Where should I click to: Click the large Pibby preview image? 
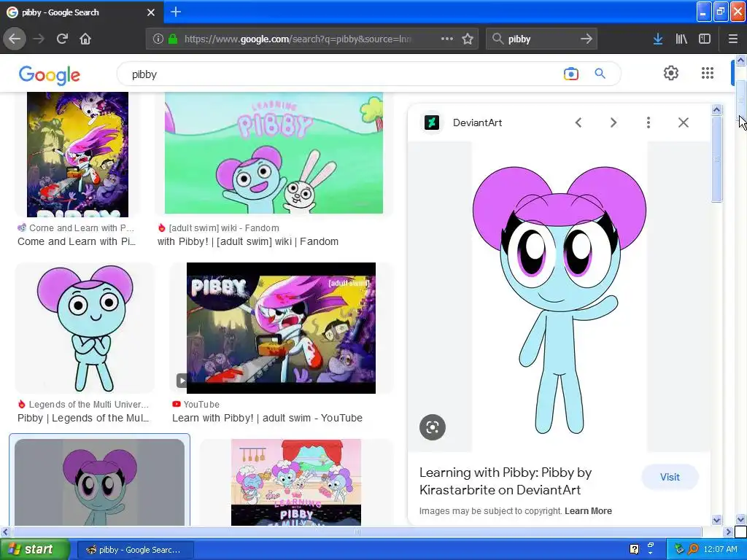(x=560, y=296)
